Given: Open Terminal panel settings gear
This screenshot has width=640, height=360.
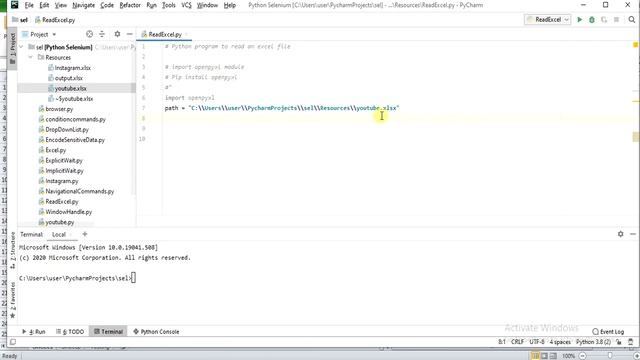Looking at the screenshot, I should [620, 234].
